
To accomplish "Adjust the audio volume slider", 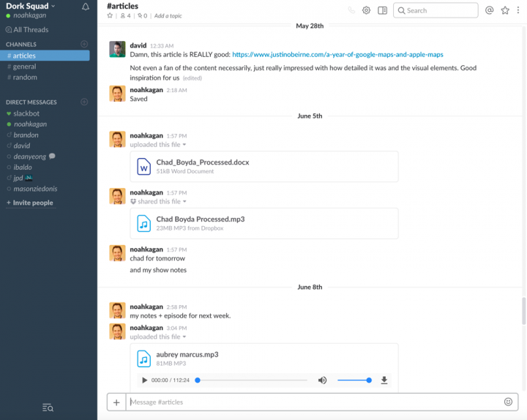I will tap(354, 380).
